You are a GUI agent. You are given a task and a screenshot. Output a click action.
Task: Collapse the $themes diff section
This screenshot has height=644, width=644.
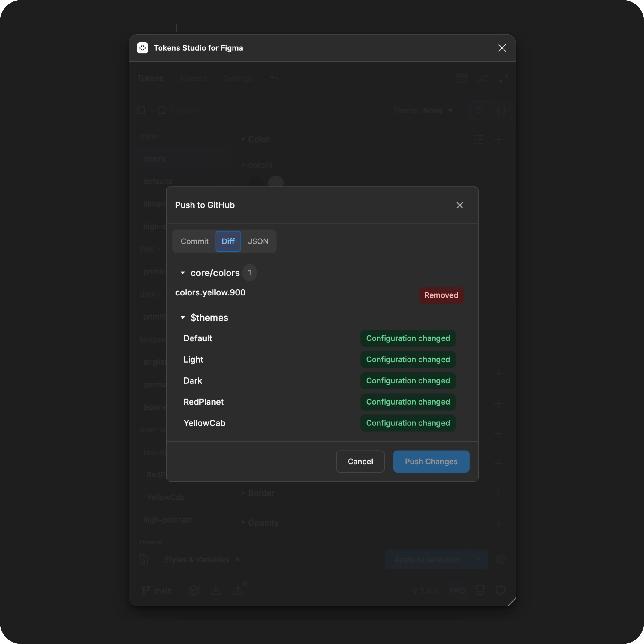(x=183, y=317)
